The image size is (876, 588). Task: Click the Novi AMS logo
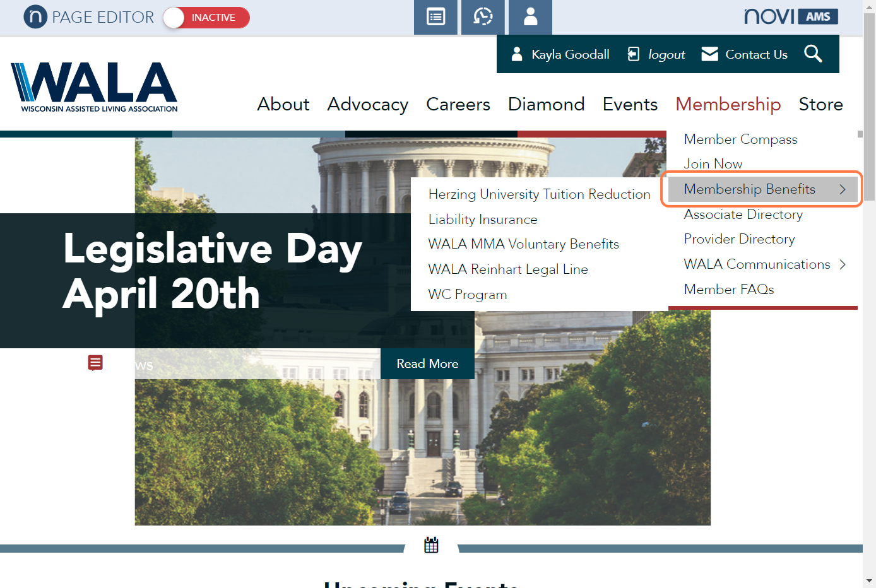click(791, 16)
